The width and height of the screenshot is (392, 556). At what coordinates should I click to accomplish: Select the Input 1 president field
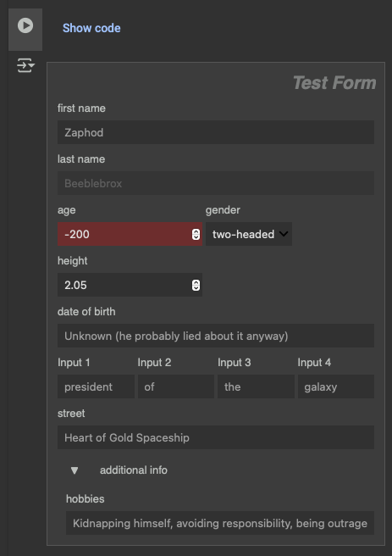96,386
